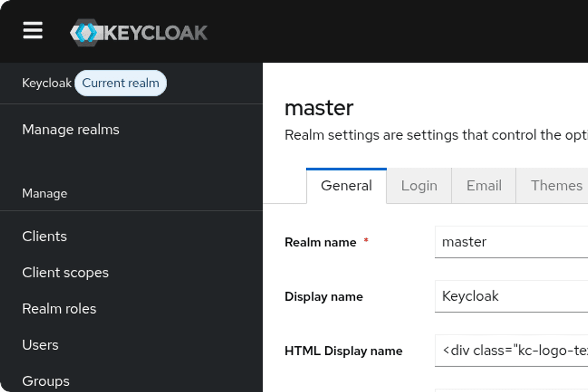Click the 'Display name' field label
Image resolution: width=588 pixels, height=392 pixels.
pos(324,297)
